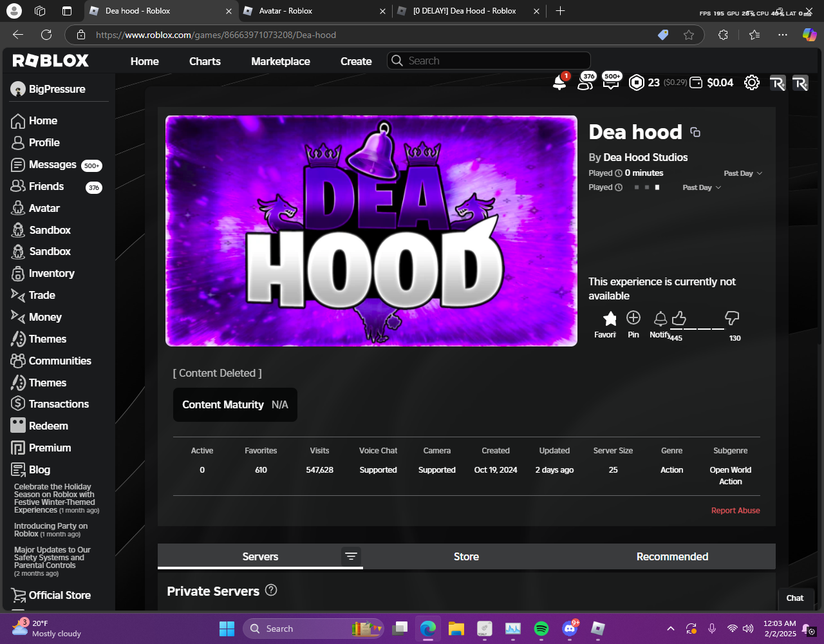Screen dimensions: 824x644
Task: Pin the Dea hood experience
Action: pyautogui.click(x=633, y=323)
